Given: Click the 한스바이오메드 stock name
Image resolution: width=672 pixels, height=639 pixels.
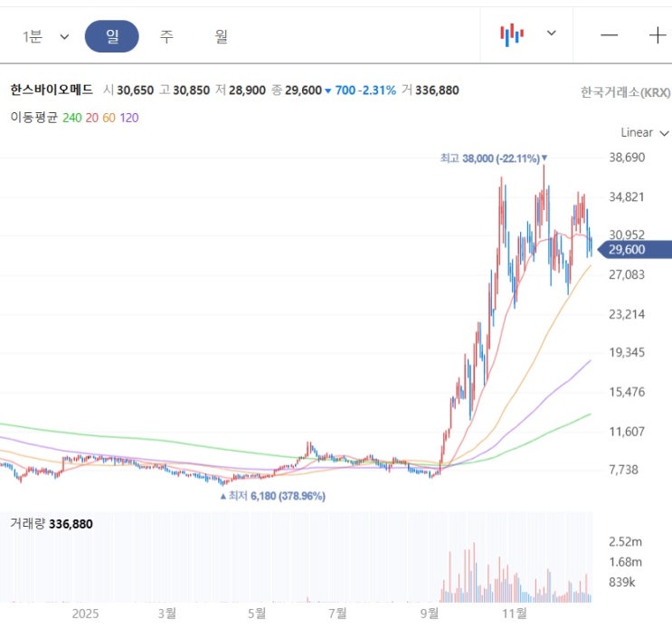Looking at the screenshot, I should [x=52, y=90].
